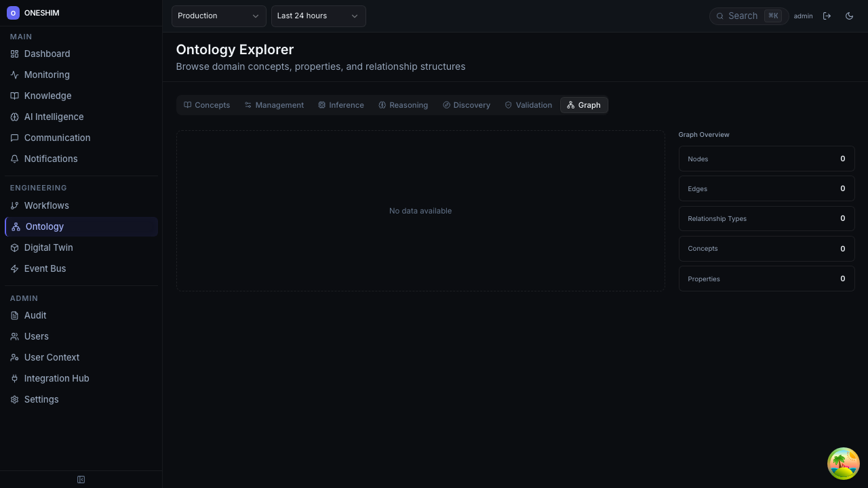This screenshot has width=868, height=488.
Task: Click the Monitoring pulse icon in sidebar
Action: [14, 75]
